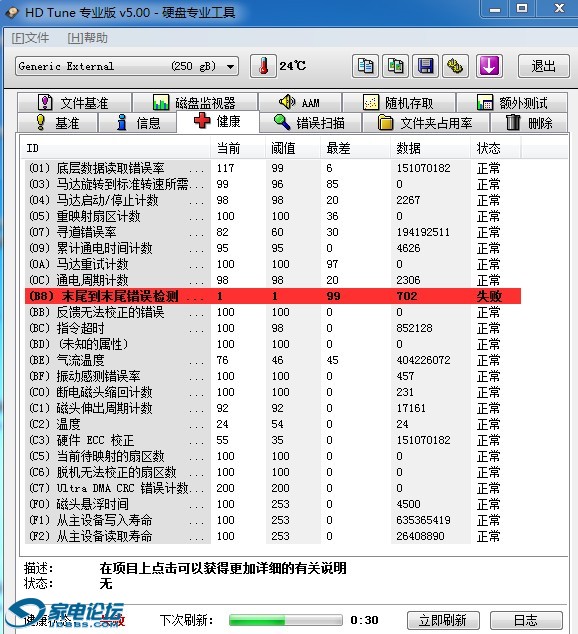
Task: Open the Generic External drive dropdown
Action: [x=127, y=66]
